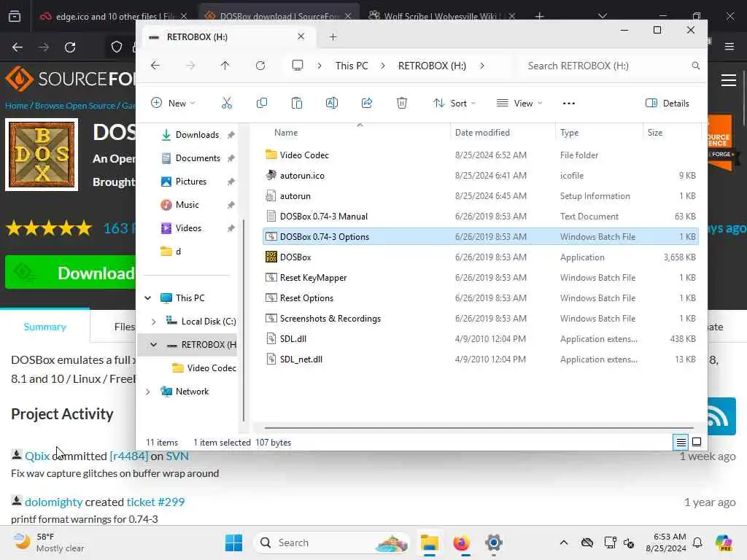
Task: Select the autorun.ico file icon
Action: 271,175
